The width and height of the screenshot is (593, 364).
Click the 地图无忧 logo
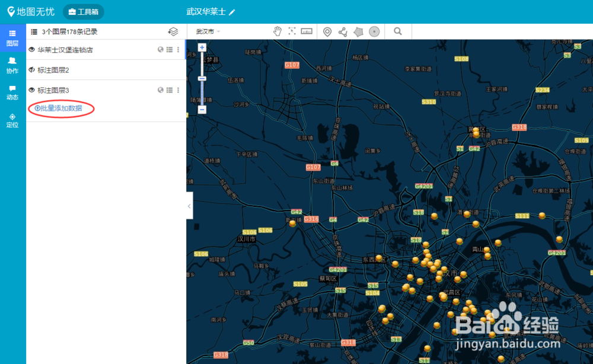[31, 12]
